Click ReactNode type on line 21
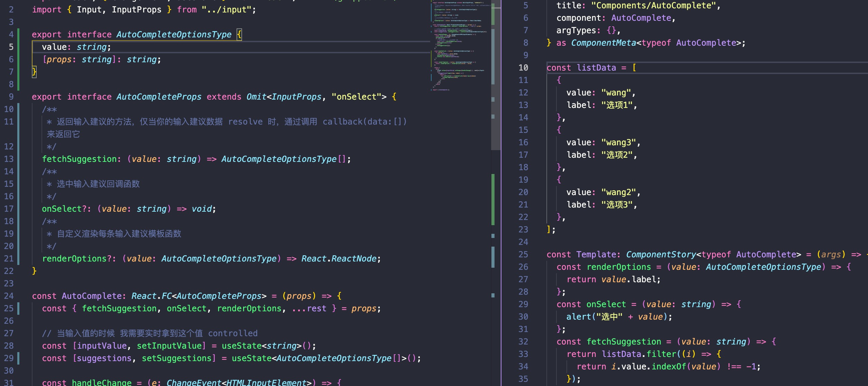 pyautogui.click(x=353, y=259)
